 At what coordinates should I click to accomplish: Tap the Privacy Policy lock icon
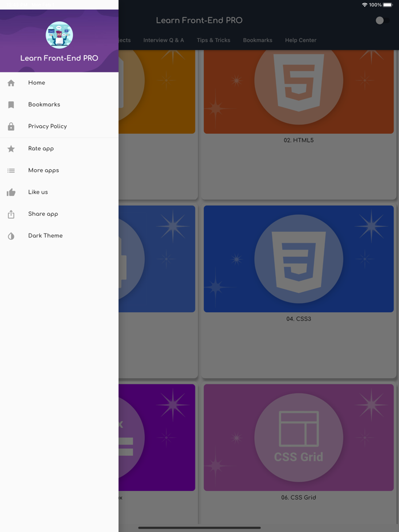click(11, 126)
